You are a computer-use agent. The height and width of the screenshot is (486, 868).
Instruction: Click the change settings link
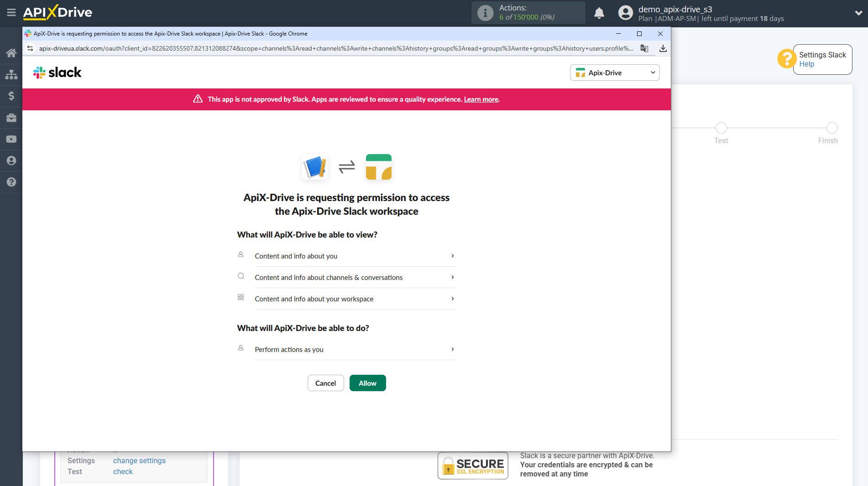[x=139, y=460]
